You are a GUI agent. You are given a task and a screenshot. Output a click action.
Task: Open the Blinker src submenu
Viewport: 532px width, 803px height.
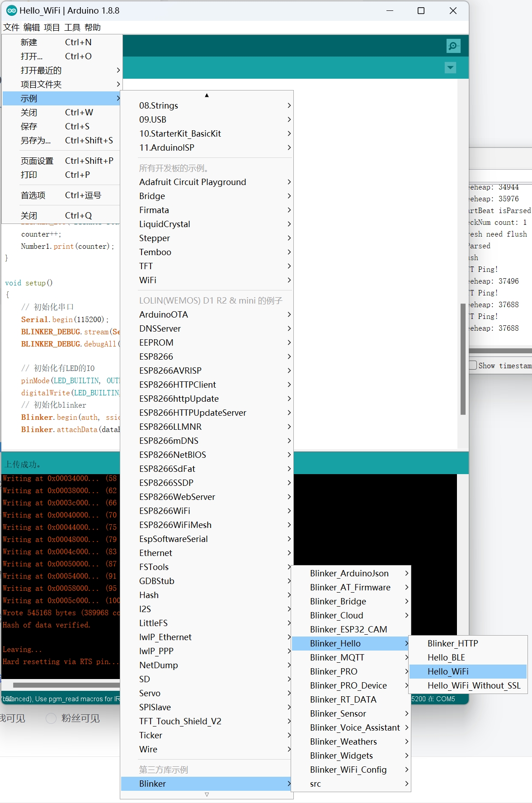pyautogui.click(x=351, y=784)
